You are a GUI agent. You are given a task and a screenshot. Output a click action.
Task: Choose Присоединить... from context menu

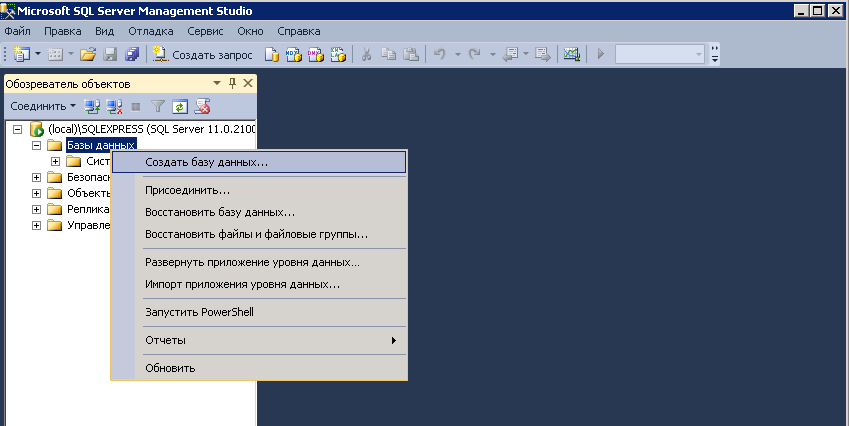click(x=259, y=191)
